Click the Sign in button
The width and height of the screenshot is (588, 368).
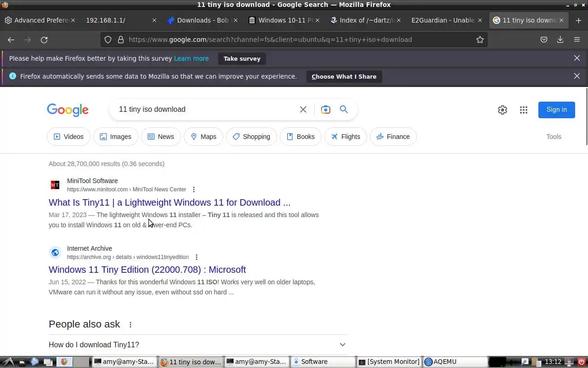556,109
